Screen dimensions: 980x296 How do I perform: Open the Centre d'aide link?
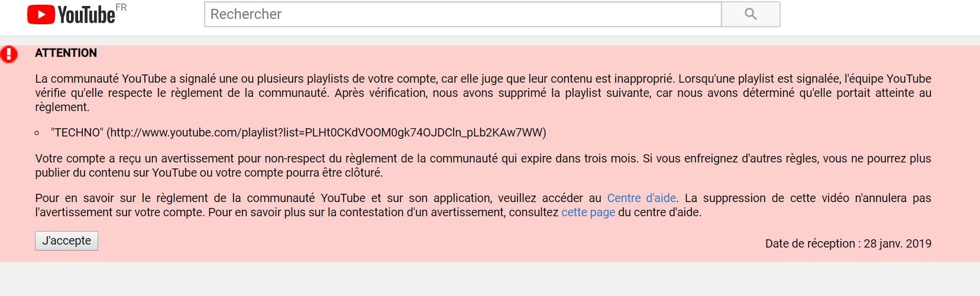(x=641, y=198)
